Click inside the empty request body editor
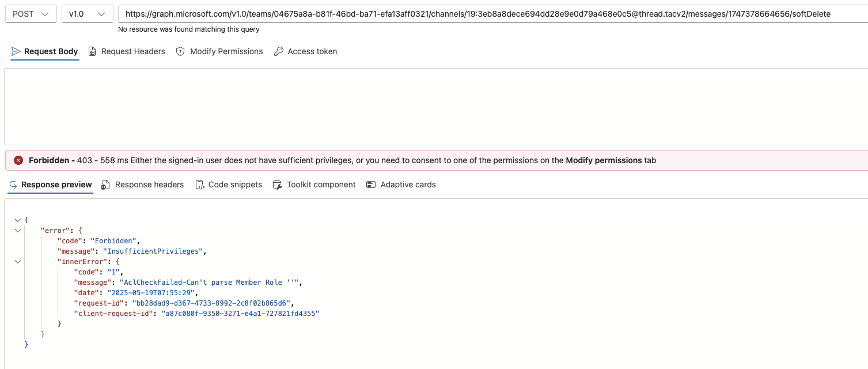 (432, 107)
